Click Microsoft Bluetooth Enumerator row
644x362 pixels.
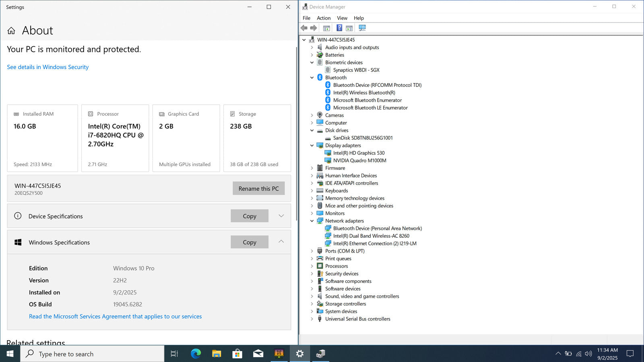tap(367, 100)
